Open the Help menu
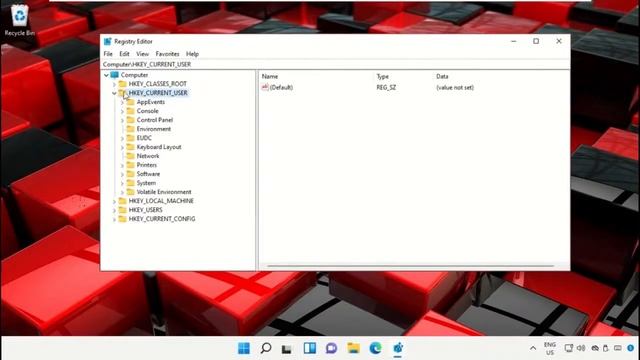Screen dimensions: 640x360 (192, 54)
